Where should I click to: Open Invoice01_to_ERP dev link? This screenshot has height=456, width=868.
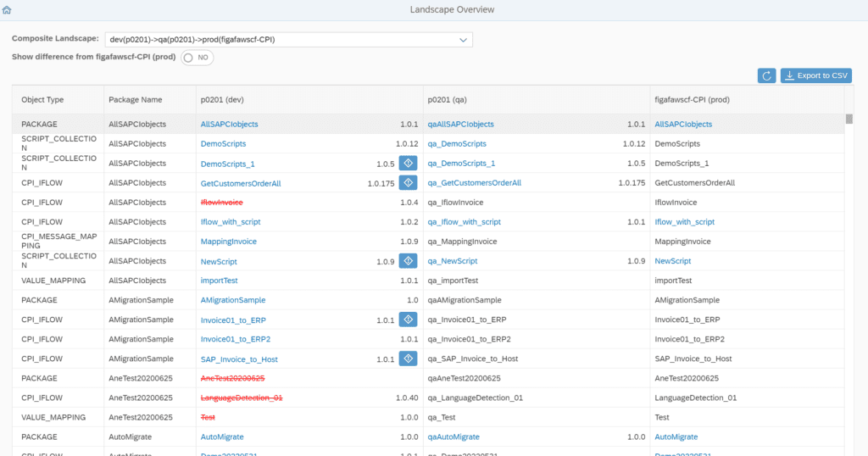pos(233,320)
